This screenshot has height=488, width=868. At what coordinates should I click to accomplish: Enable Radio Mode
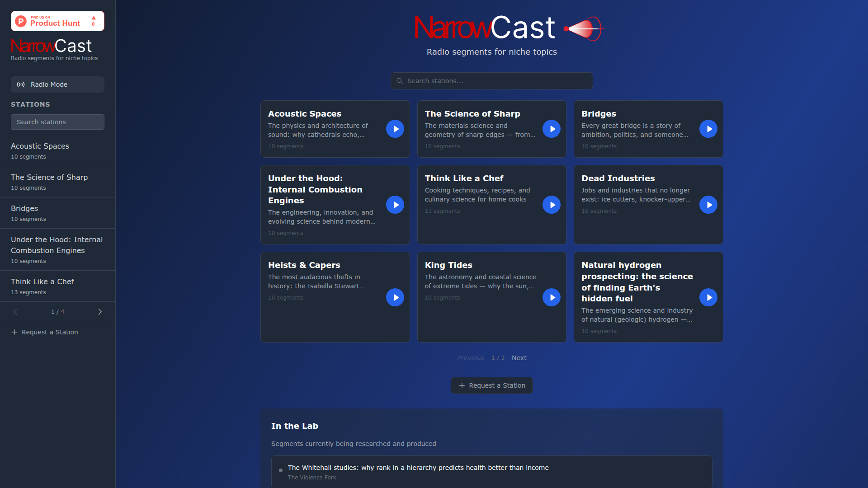[x=57, y=84]
